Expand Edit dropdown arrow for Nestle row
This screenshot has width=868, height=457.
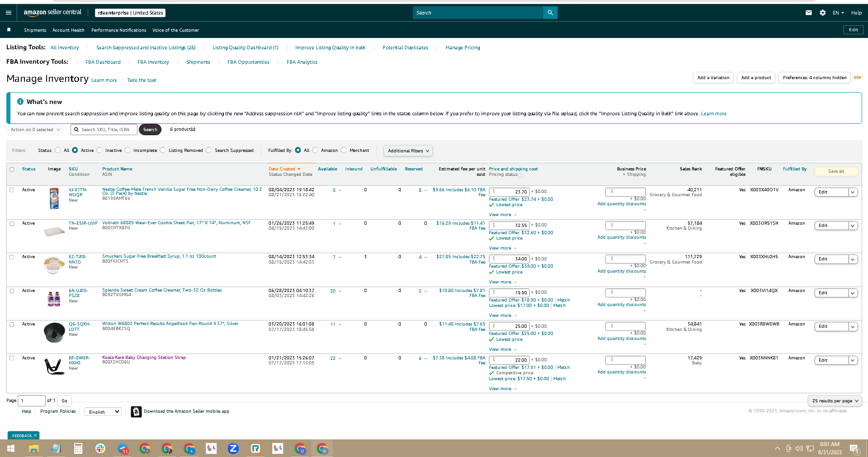pyautogui.click(x=853, y=192)
